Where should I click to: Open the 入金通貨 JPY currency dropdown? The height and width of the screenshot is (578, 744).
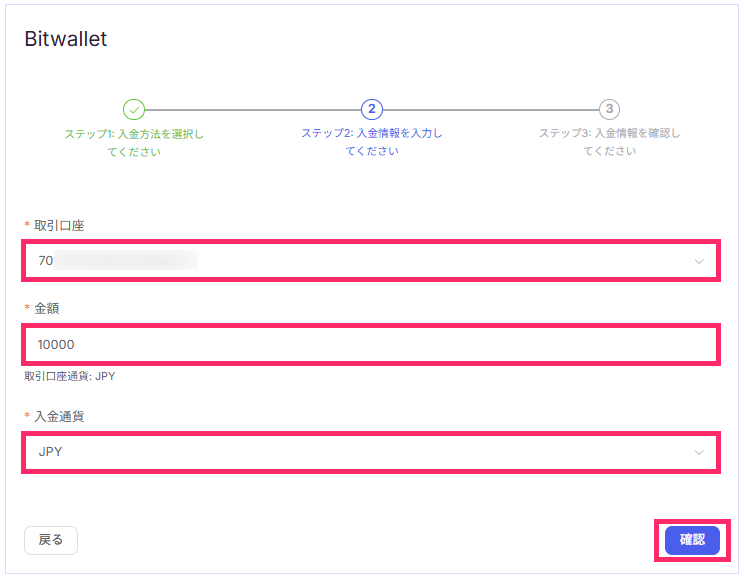(371, 452)
